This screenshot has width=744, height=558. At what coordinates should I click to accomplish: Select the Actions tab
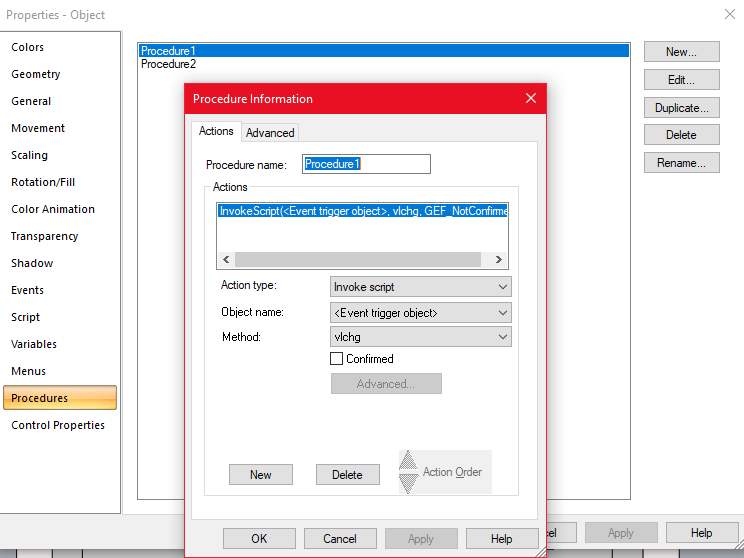pyautogui.click(x=216, y=131)
